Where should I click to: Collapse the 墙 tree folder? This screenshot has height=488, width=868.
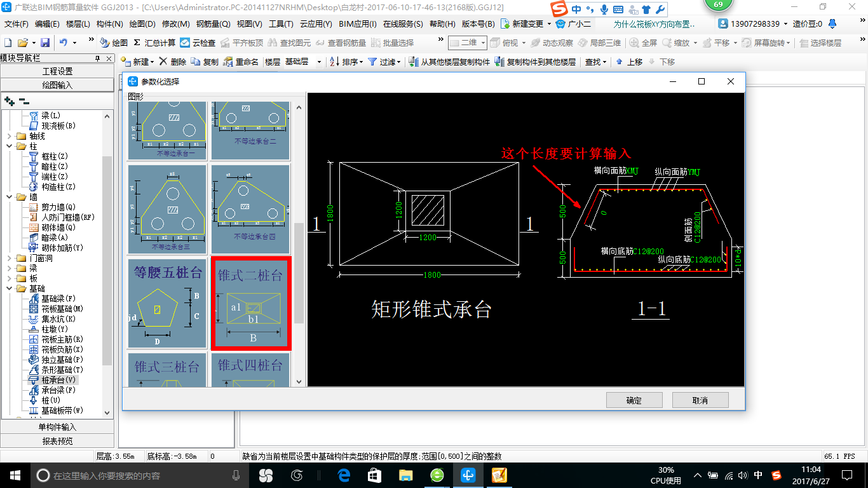(x=9, y=197)
